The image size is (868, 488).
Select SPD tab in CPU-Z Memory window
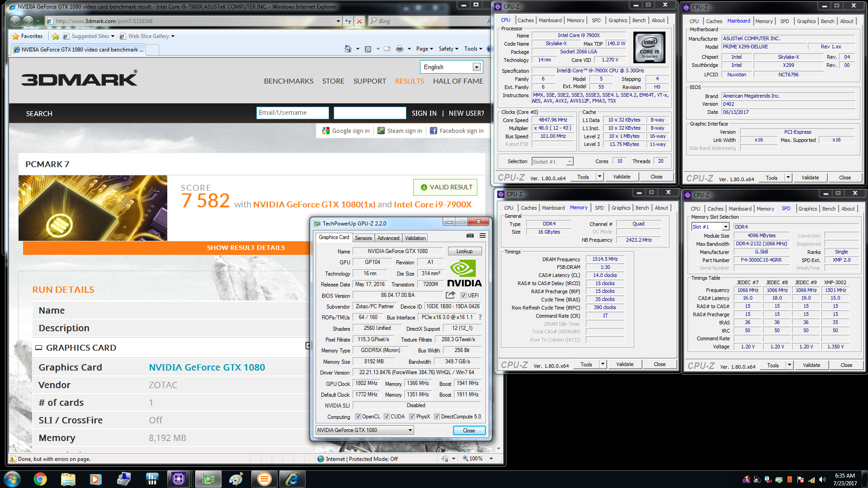(599, 208)
